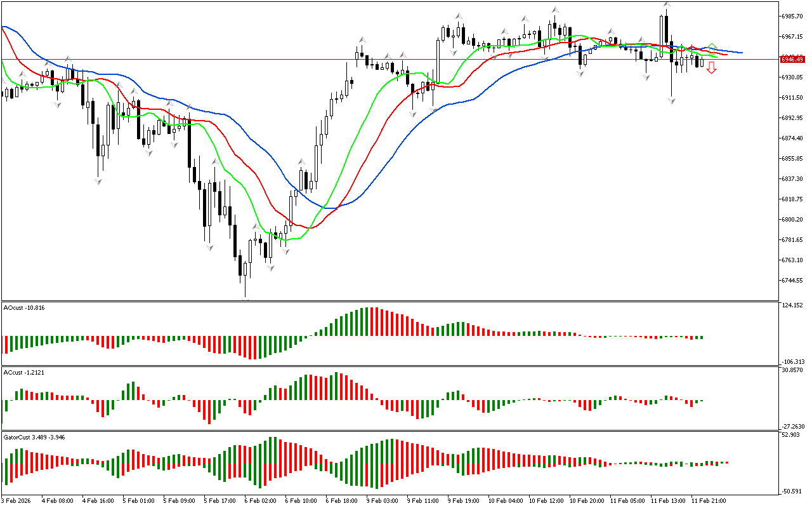Click the 6985.70 price scale label

point(793,16)
